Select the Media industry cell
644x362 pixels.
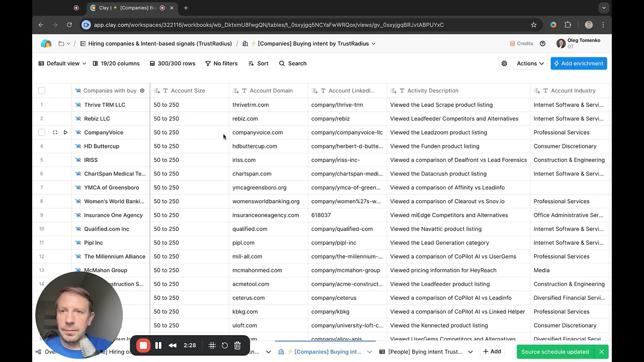[571, 270]
